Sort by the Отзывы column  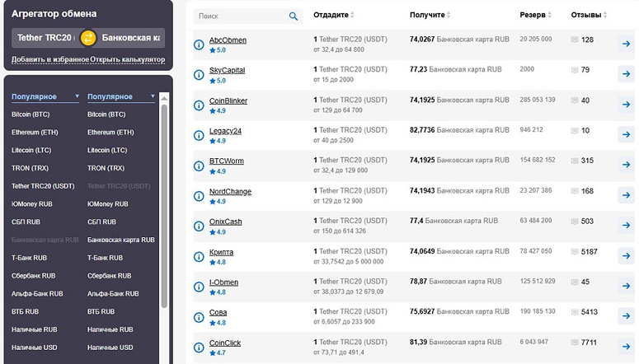click(x=589, y=15)
